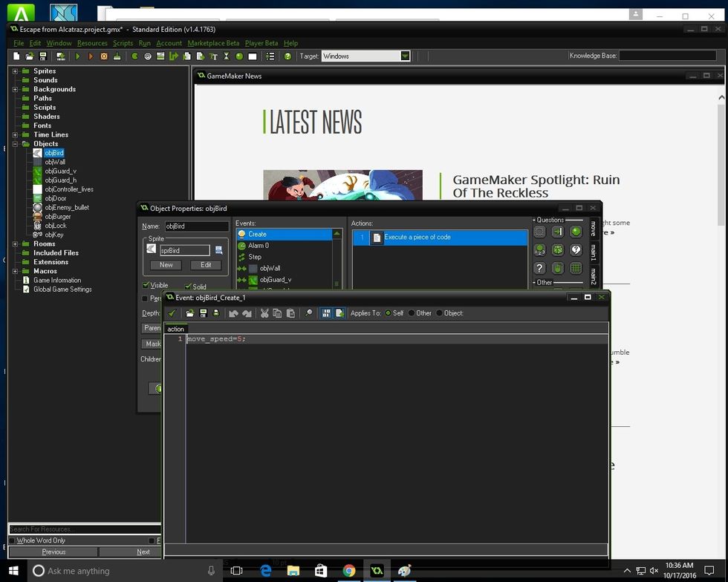Open the Run menu
Screen dimensions: 728x582
(x=144, y=43)
